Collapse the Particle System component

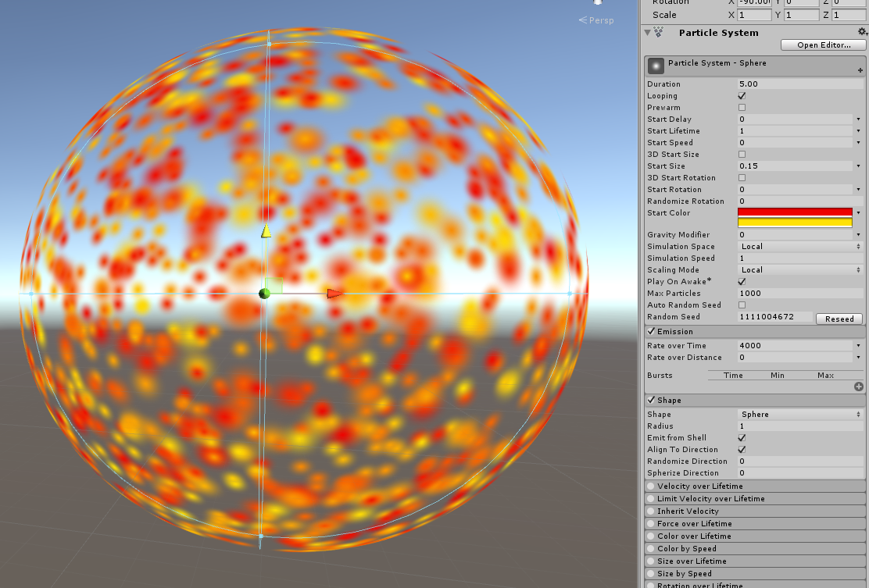point(647,33)
